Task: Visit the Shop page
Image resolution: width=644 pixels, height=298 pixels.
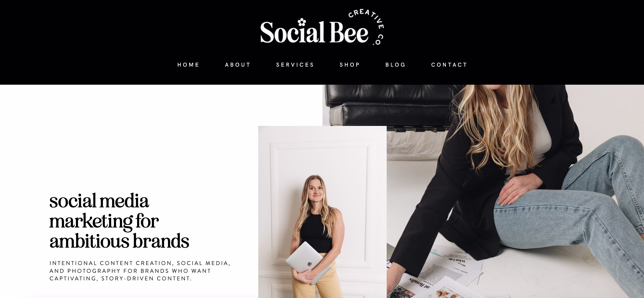Action: tap(350, 65)
